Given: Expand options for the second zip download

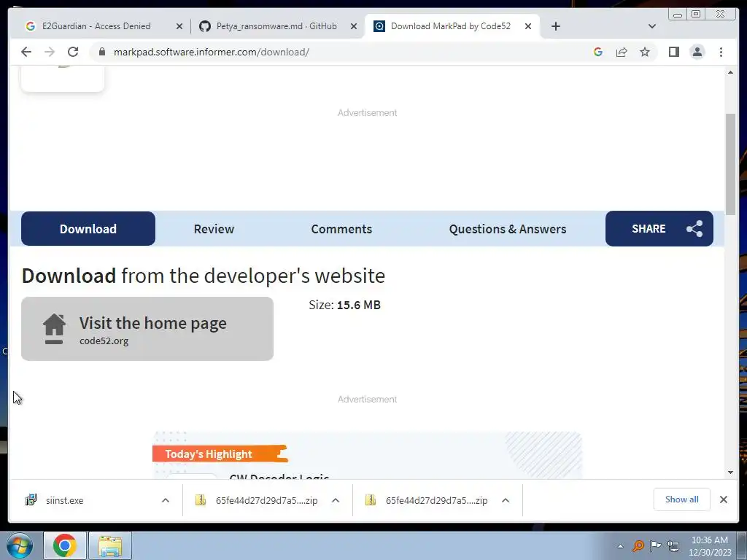Looking at the screenshot, I should (x=506, y=500).
